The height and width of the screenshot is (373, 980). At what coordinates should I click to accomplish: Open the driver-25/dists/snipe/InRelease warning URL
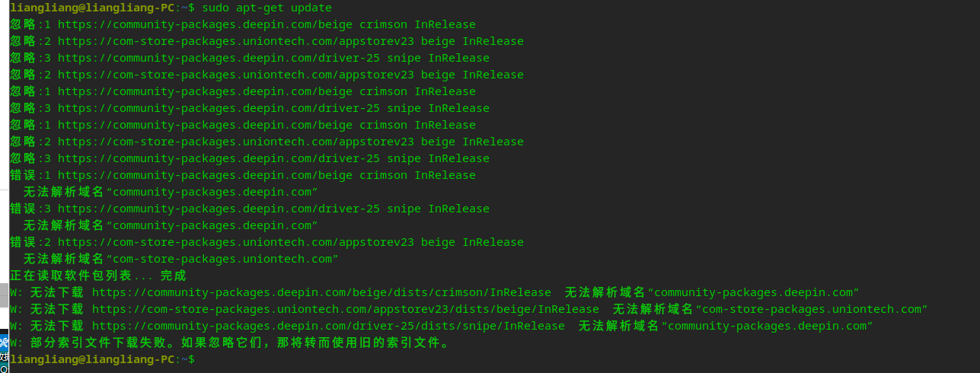[x=328, y=326]
